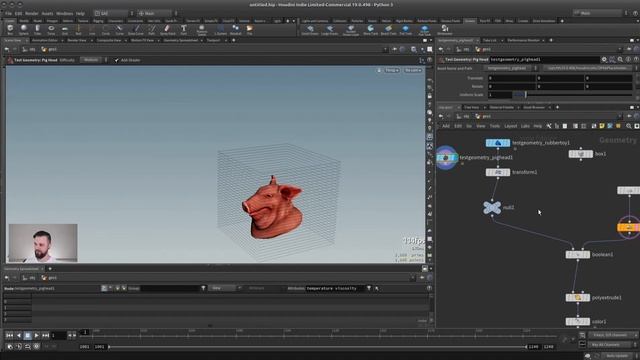640x360 pixels.
Task: Select the File shelf tool
Action: pyautogui.click(x=249, y=29)
